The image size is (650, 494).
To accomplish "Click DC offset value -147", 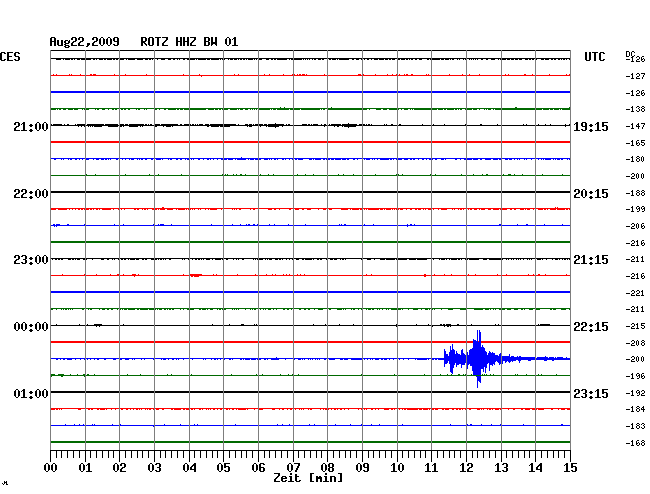I will click(635, 126).
